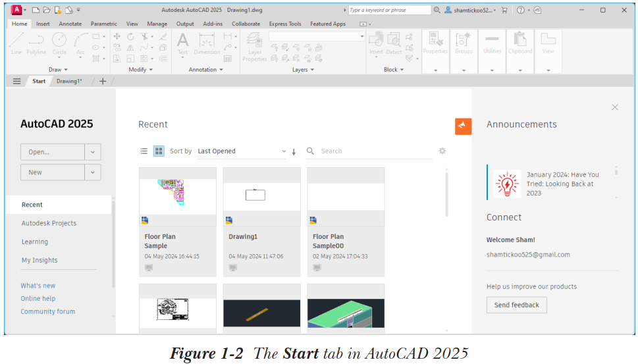Expand the Draw panel
Screen dimensions: 638x364
pos(58,70)
